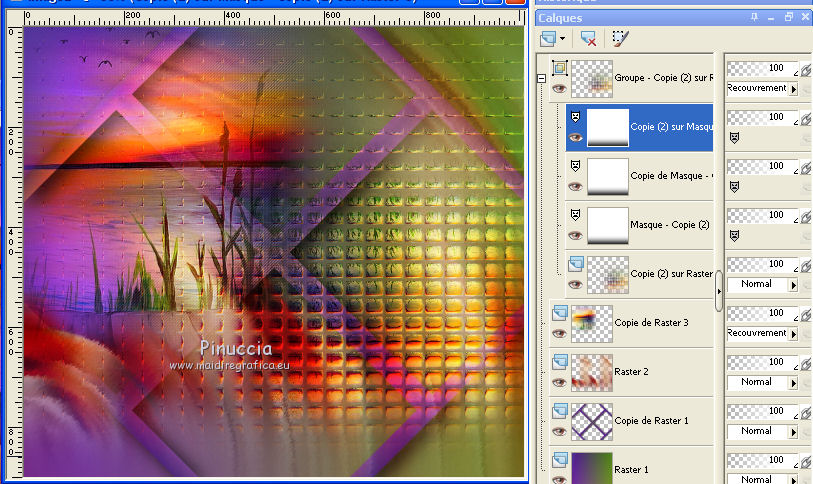Click the layer palette splitter arrow handle
The image size is (813, 484).
coord(718,291)
